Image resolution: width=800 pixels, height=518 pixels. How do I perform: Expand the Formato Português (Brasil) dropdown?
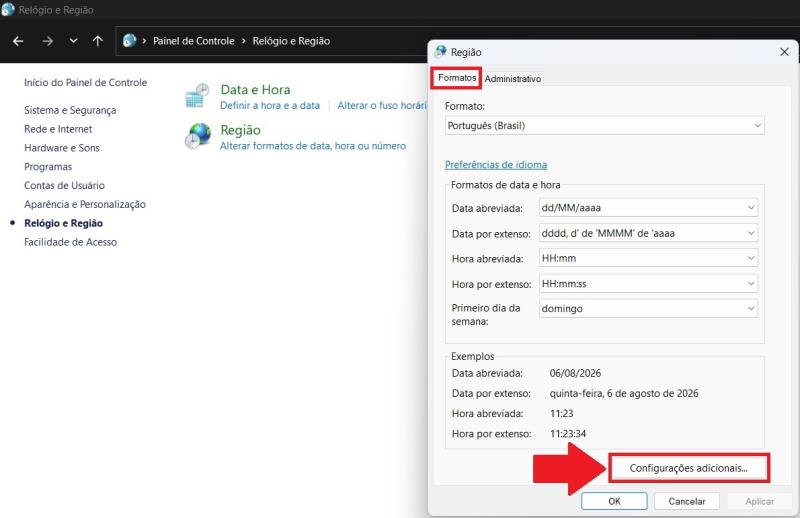[x=605, y=126]
